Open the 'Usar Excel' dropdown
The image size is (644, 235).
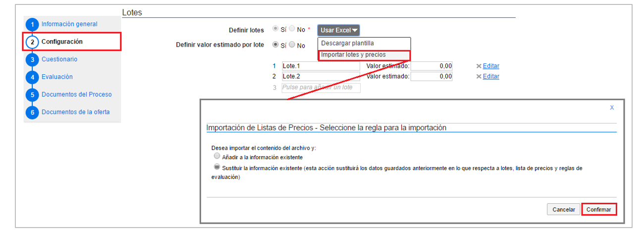click(338, 30)
